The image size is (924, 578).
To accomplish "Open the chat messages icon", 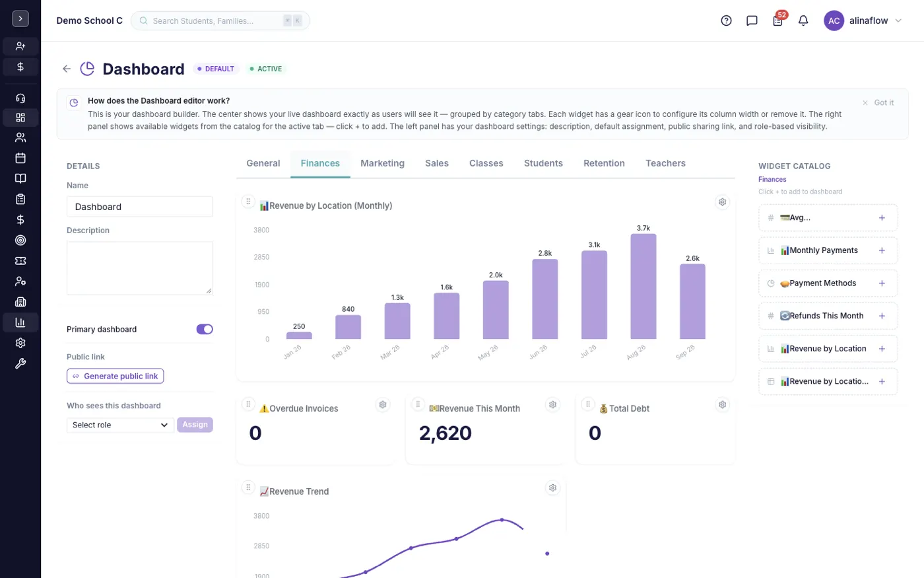I will 752,20.
